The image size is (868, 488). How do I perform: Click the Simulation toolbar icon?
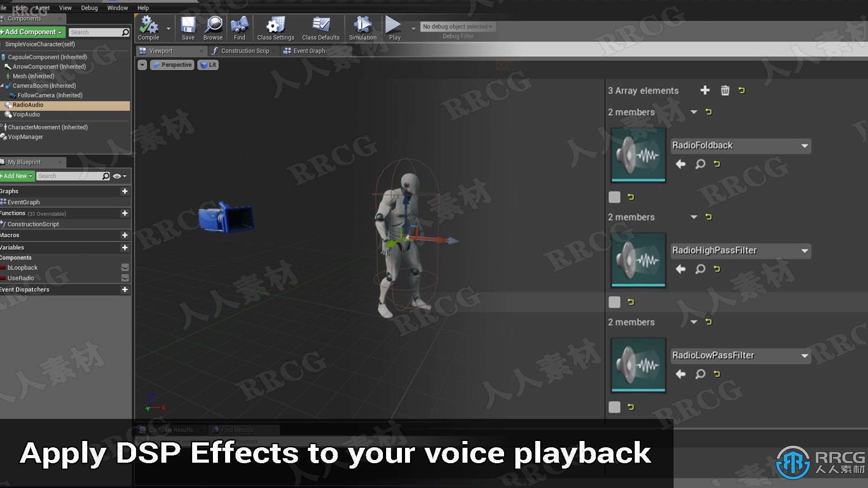(362, 26)
